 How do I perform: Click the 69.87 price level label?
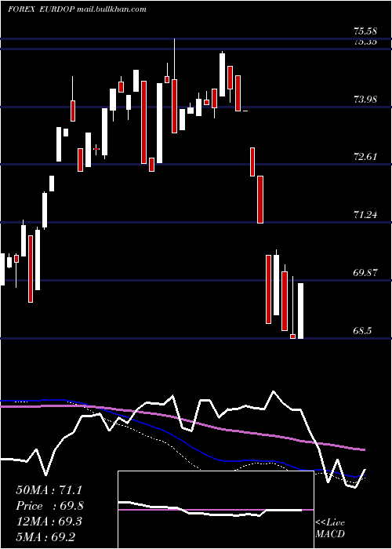pos(365,272)
